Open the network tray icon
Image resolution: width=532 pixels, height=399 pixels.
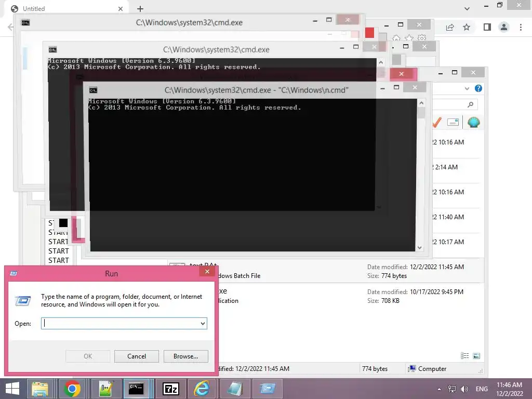[452, 389]
